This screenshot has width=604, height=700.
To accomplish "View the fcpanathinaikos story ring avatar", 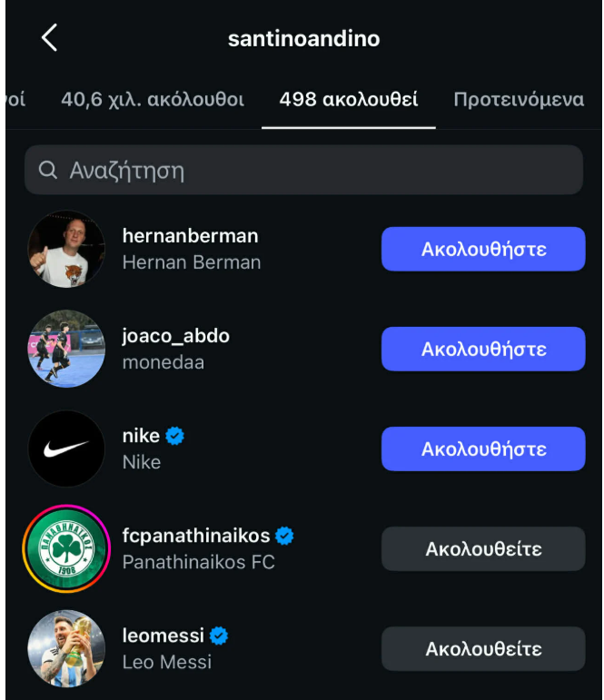I will pos(66,548).
